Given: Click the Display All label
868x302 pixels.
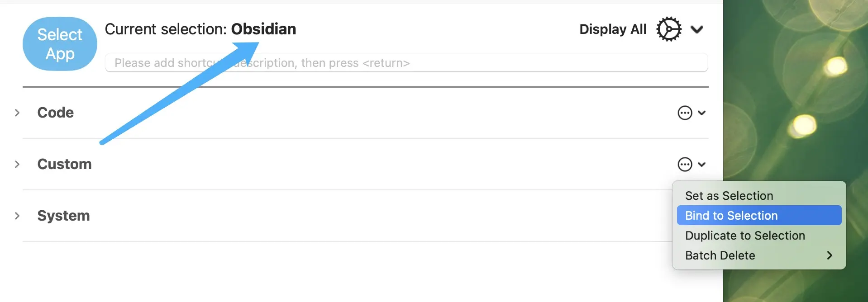Looking at the screenshot, I should click(613, 29).
